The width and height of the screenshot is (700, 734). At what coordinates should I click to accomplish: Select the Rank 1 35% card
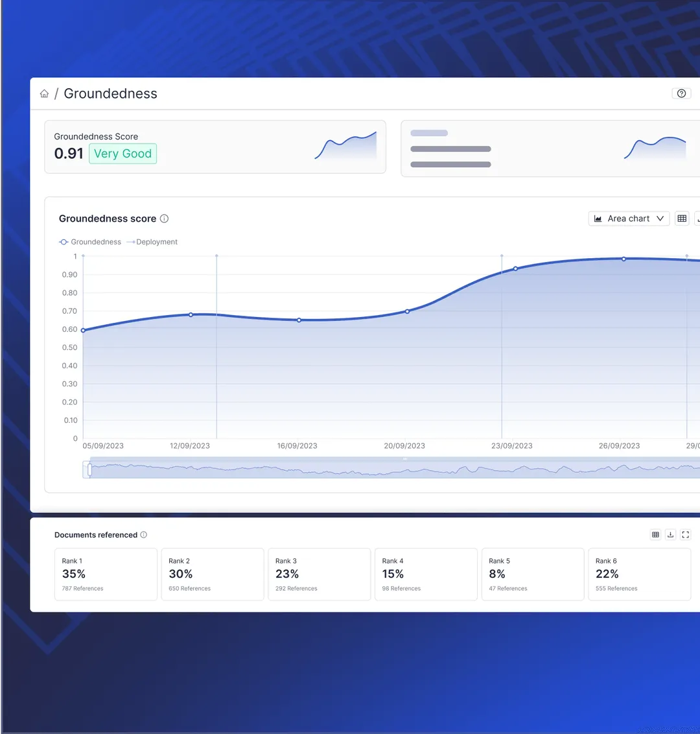106,574
